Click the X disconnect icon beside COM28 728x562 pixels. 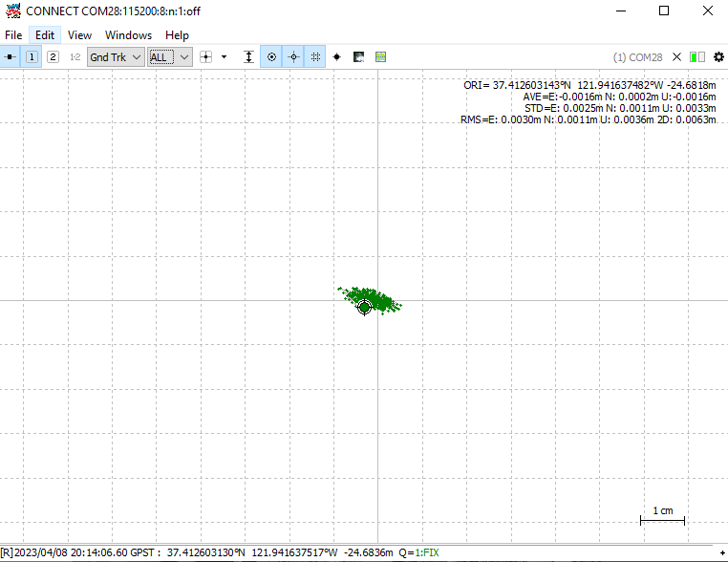[677, 57]
